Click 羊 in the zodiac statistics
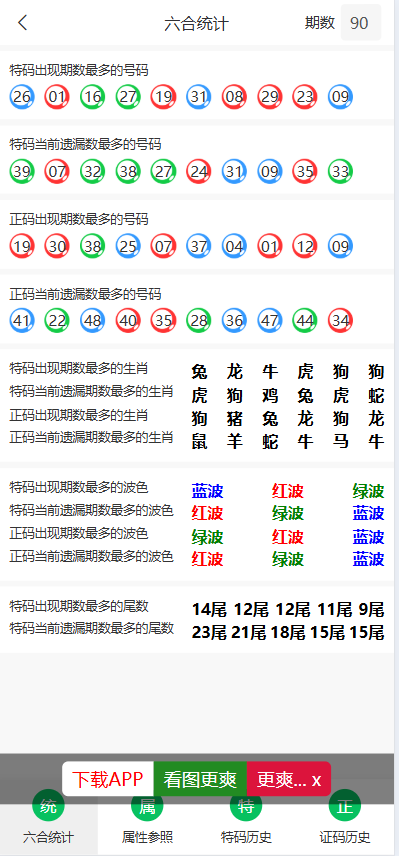399x856 pixels. 235,441
